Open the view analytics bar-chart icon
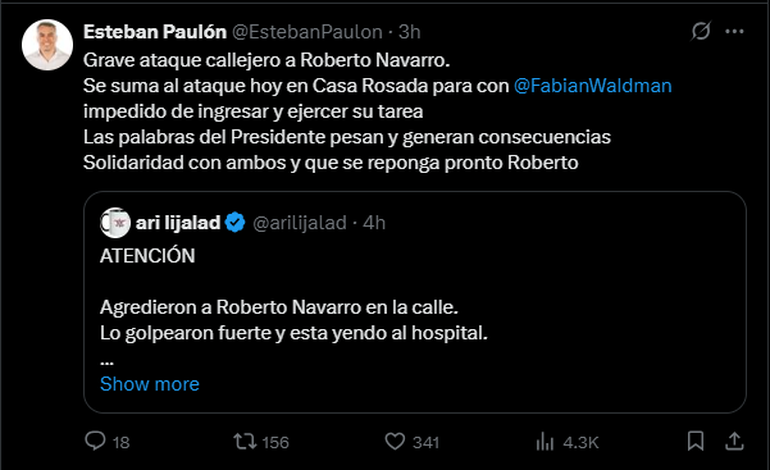770x470 pixels. (545, 441)
